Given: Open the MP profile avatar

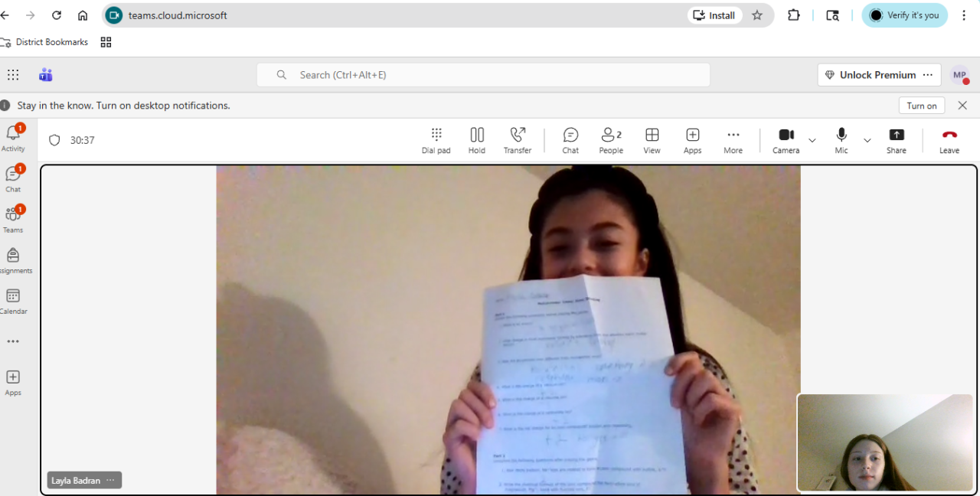Looking at the screenshot, I should (x=959, y=75).
